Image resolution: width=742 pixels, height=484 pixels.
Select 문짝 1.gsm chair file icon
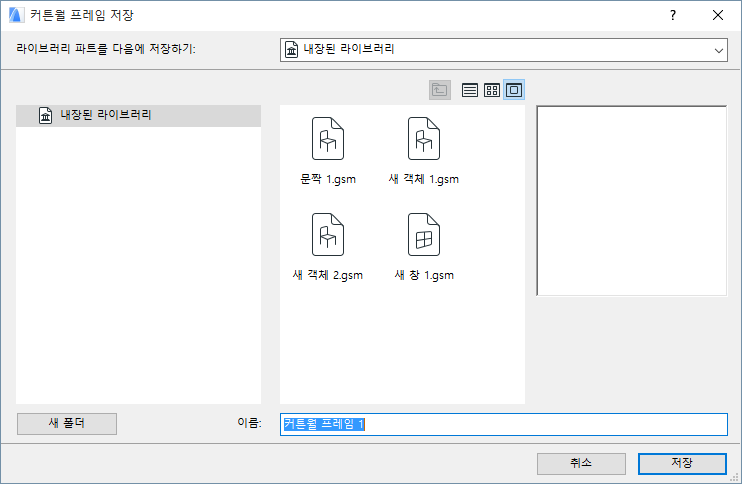pos(328,139)
